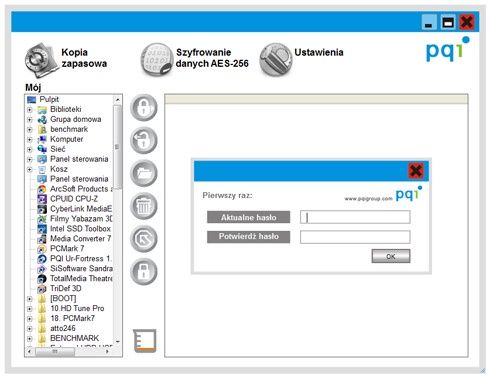490x379 pixels.
Task: Open the Kopia zapasowa backup section
Action: 66,59
